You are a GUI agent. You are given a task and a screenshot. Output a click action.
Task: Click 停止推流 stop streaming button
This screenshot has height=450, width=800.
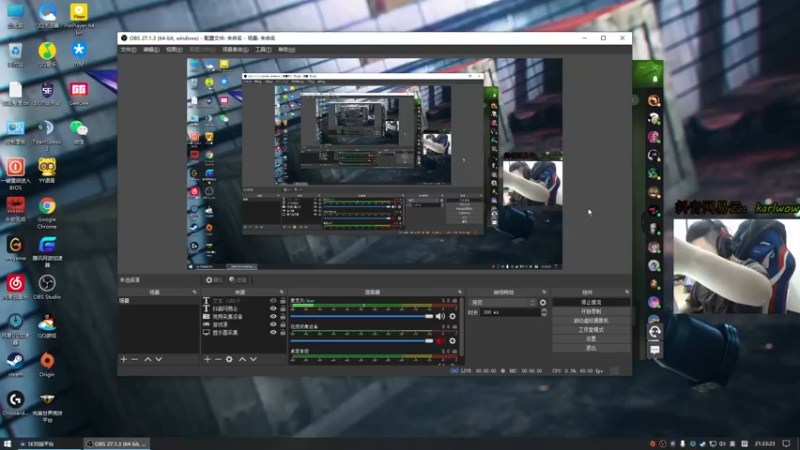(591, 303)
